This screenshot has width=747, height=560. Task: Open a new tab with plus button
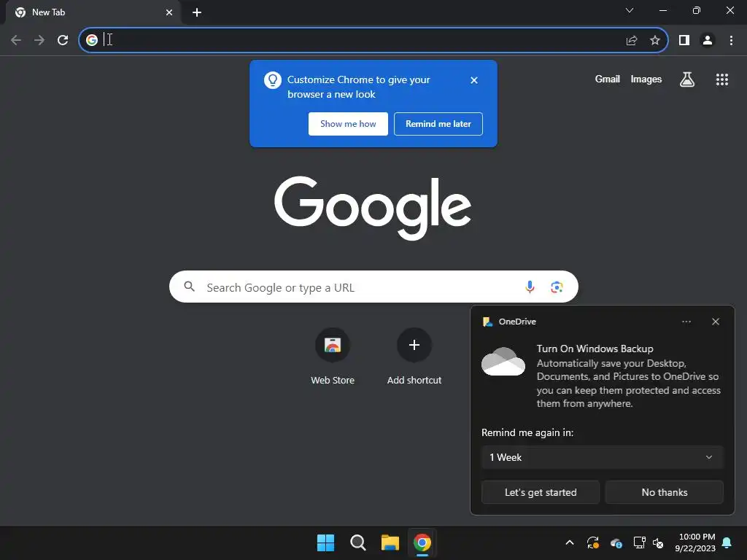point(197,12)
